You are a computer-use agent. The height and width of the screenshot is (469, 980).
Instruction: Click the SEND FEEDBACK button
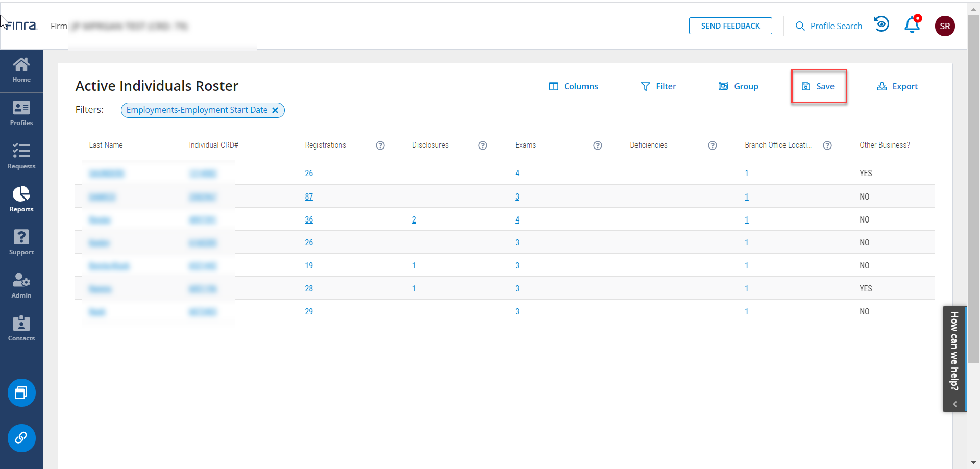730,26
